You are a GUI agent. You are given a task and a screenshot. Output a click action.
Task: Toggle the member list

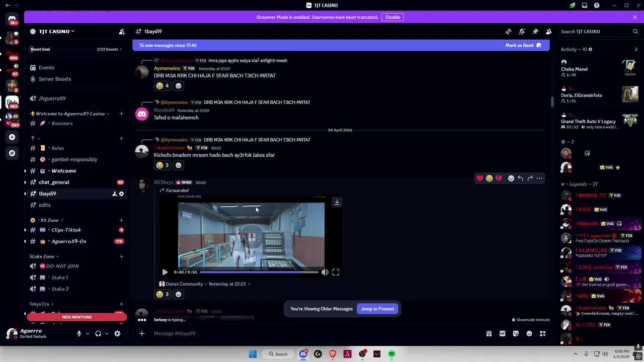point(549,31)
